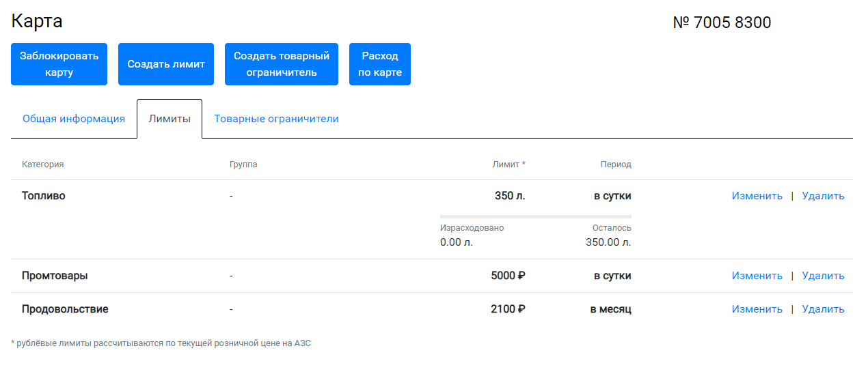Open the Создать лимит dialog
Screen dimensions: 868x372
coord(166,64)
